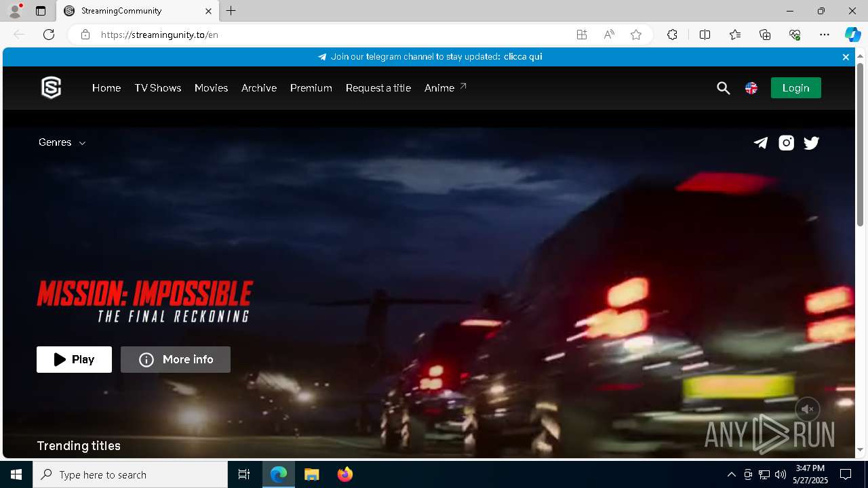Open Browser essentials heart icon
The width and height of the screenshot is (868, 488).
tap(795, 35)
